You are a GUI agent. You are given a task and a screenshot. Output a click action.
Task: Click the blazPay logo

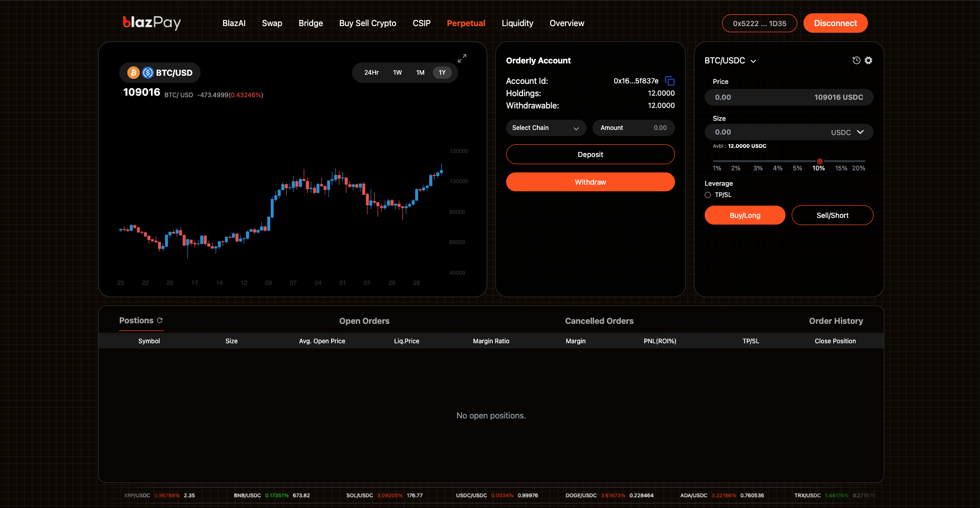tap(151, 23)
